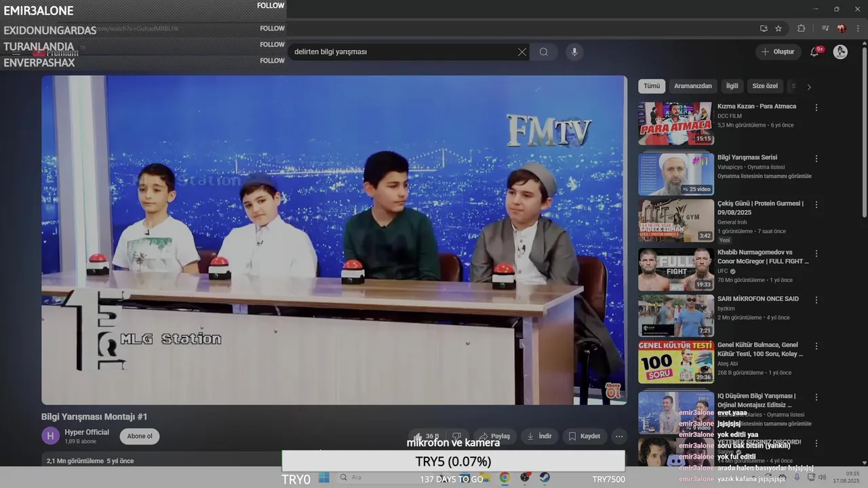
Task: Open more actions menu under the video
Action: [x=618, y=436]
